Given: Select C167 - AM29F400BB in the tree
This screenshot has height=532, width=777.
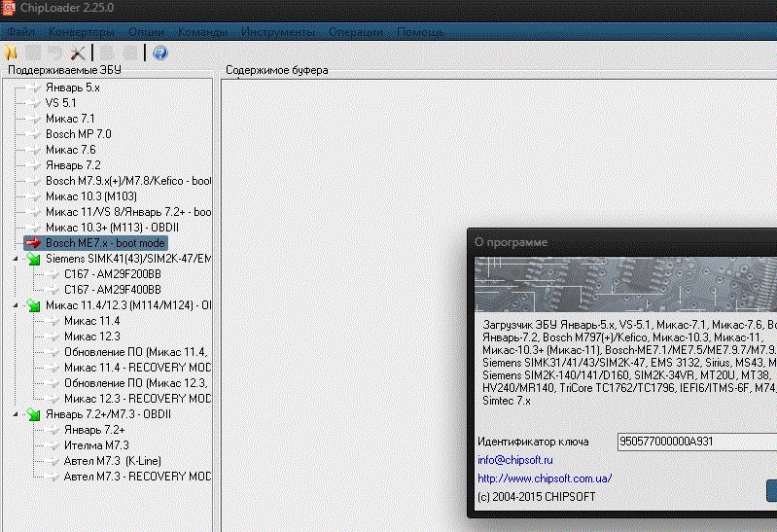Looking at the screenshot, I should 112,290.
